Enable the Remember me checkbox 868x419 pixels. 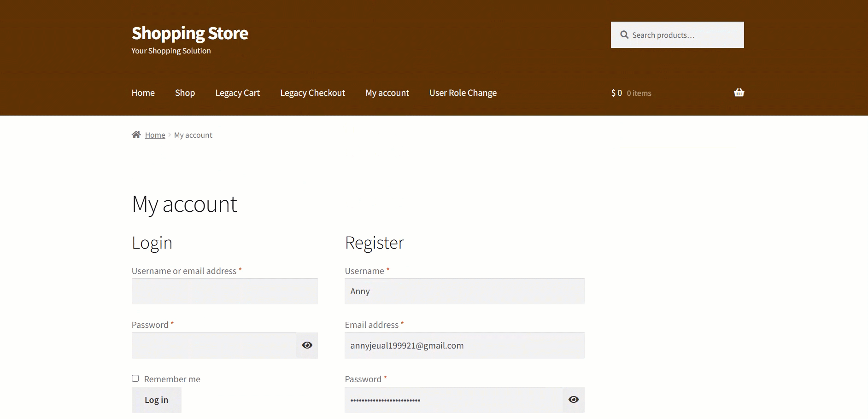pos(135,378)
